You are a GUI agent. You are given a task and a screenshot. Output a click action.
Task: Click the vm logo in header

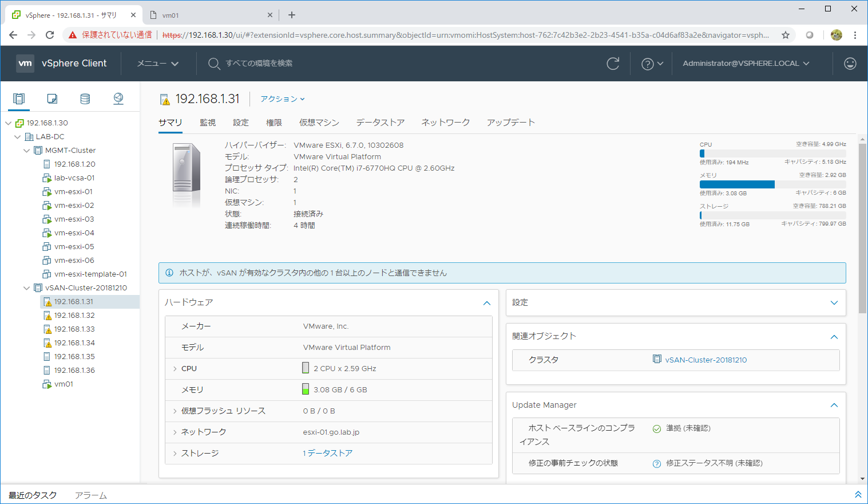coord(25,64)
